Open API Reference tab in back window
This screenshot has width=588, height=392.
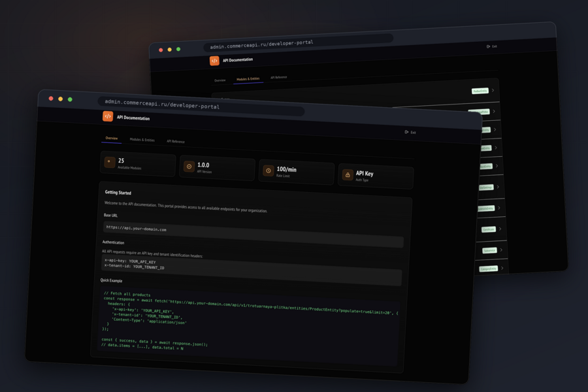tap(278, 77)
